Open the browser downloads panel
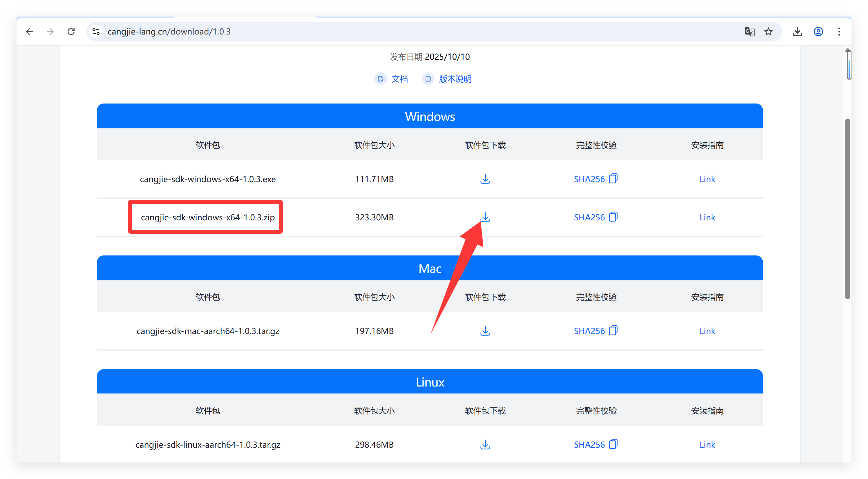The height and width of the screenshot is (479, 868). pos(797,32)
